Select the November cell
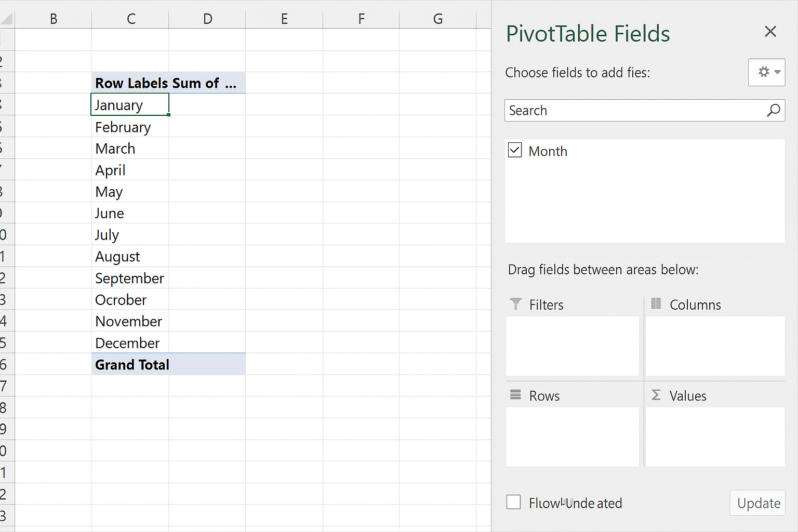This screenshot has width=798, height=532. click(130, 321)
